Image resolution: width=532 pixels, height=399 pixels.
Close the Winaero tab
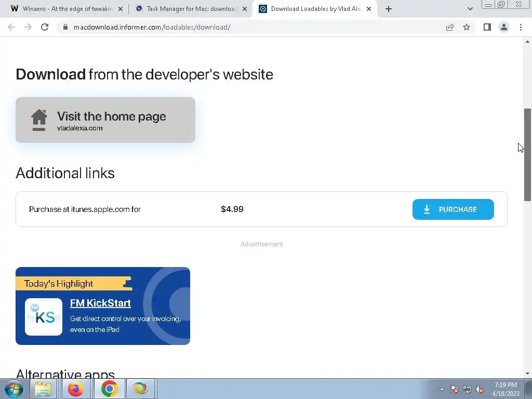coord(121,9)
